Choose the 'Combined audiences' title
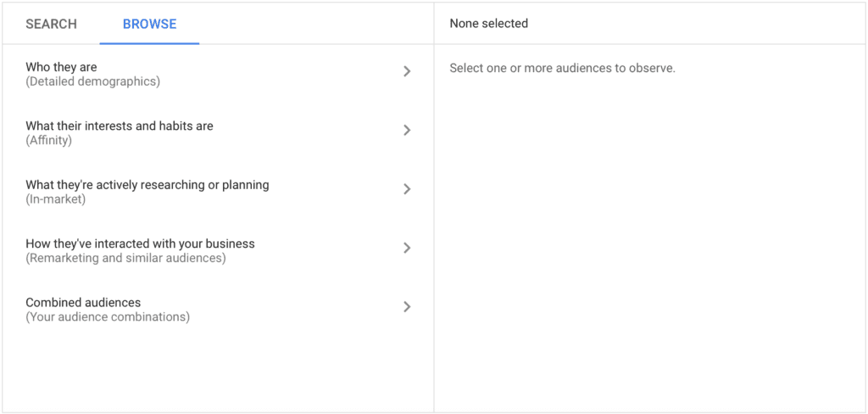Screen dimensions: 868x414 (83, 302)
